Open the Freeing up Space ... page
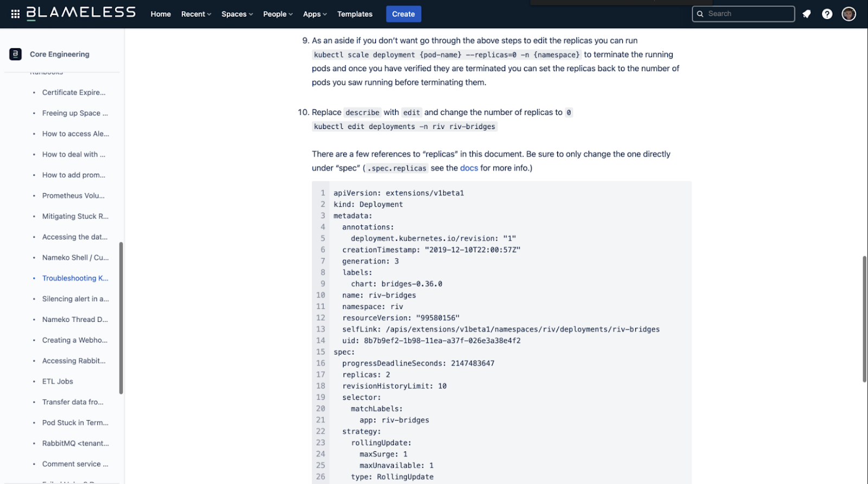 (x=75, y=113)
